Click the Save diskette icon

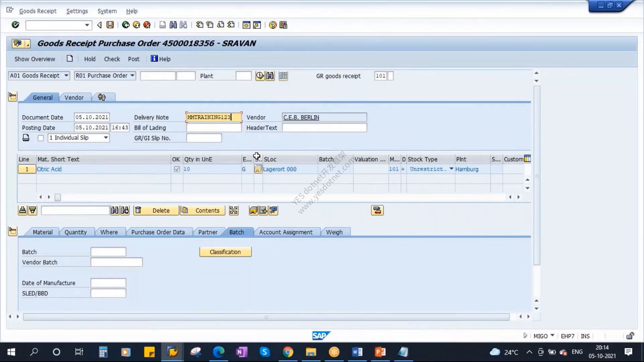110,25
